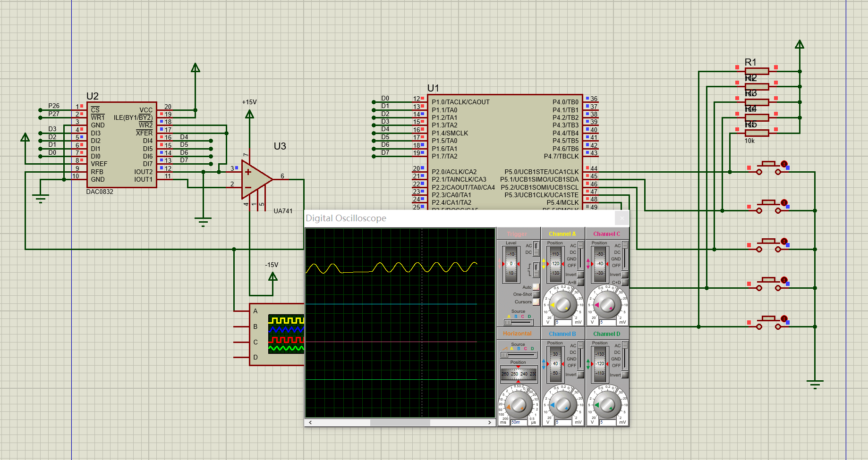Click the P26 terminal label

tap(54, 106)
